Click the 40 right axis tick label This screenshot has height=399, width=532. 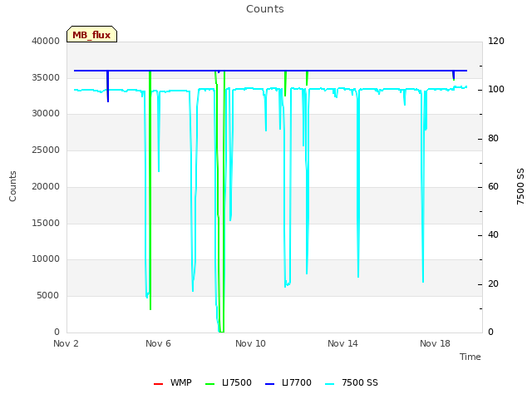(493, 235)
